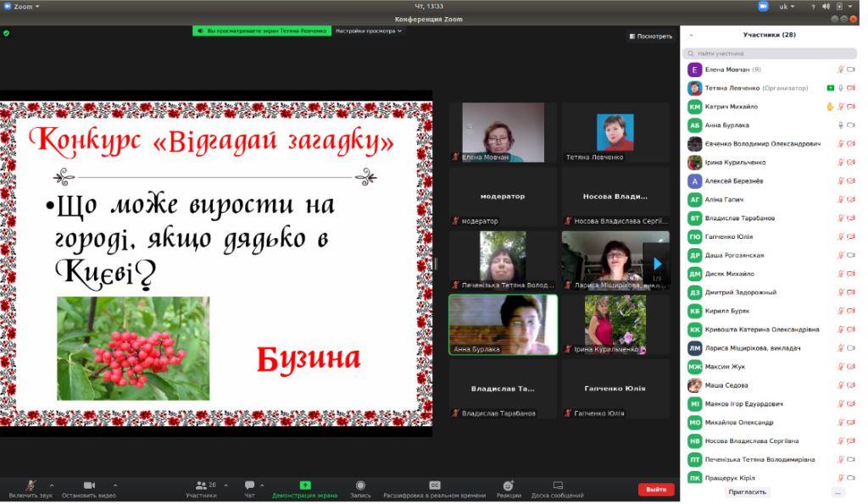Viewport: 868px width, 504px height.
Task: Select participant row Кривошта Катерина Олександрівна
Action: coord(771,330)
